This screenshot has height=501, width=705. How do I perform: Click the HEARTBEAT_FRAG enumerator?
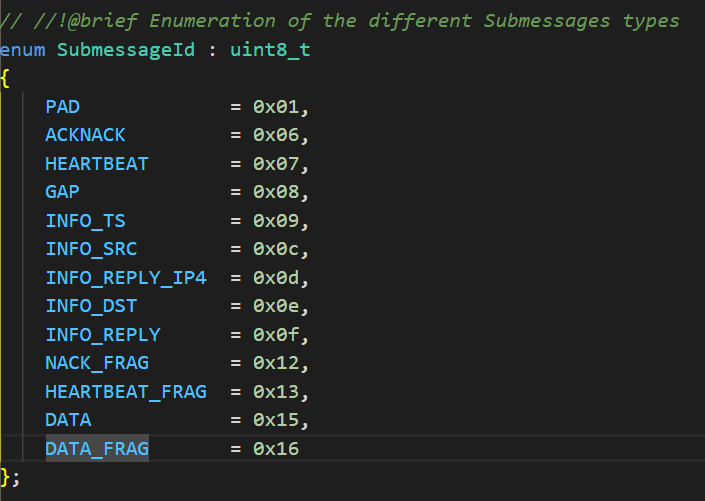126,392
